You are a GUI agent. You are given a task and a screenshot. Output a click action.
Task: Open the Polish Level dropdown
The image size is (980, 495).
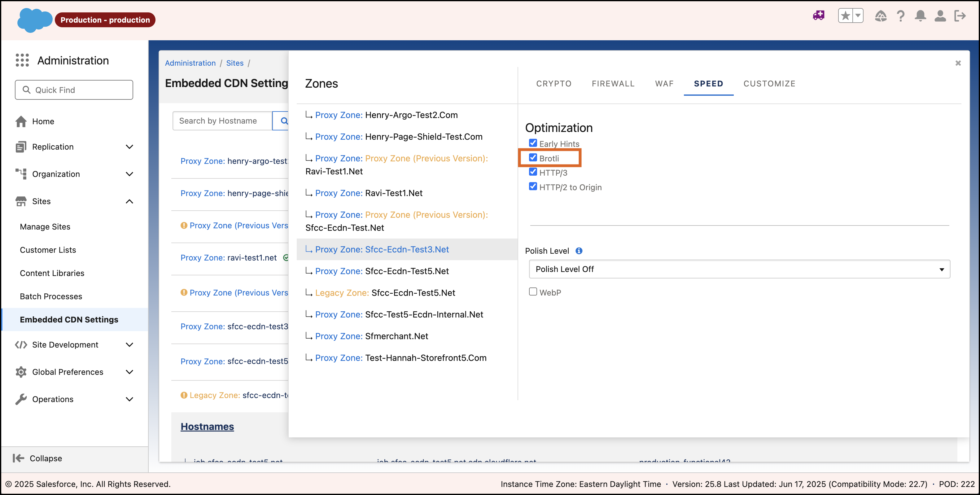tap(739, 269)
